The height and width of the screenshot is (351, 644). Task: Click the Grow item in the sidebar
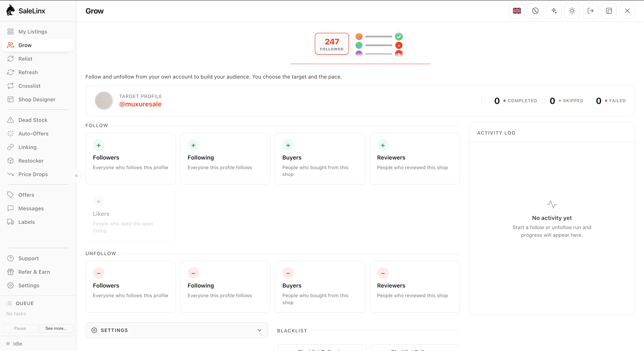click(38, 45)
